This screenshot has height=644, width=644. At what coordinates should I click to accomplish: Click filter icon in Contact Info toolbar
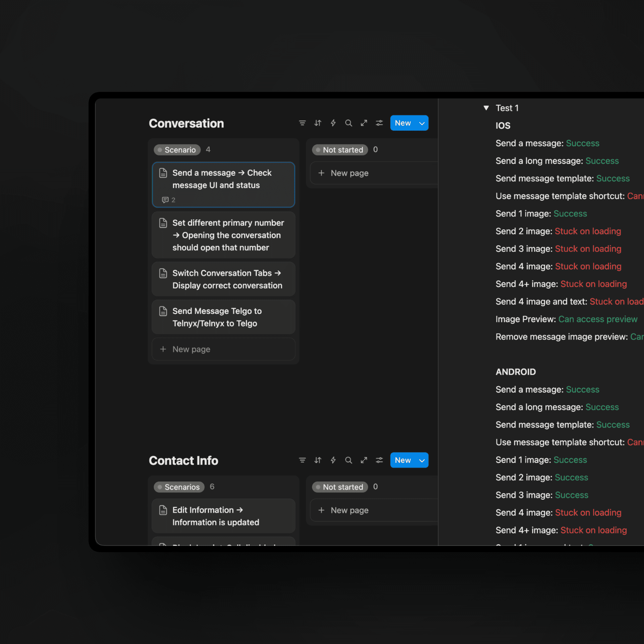point(302,460)
